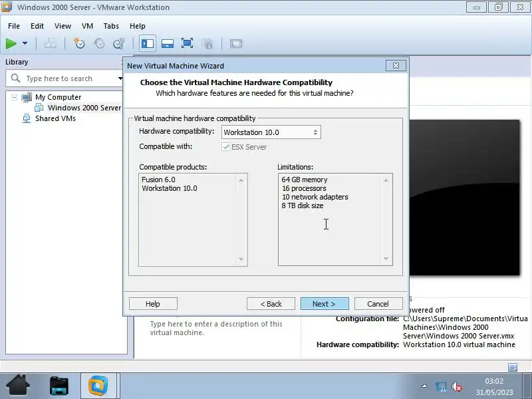The image size is (532, 399).
Task: Click the library search field
Action: (65, 78)
